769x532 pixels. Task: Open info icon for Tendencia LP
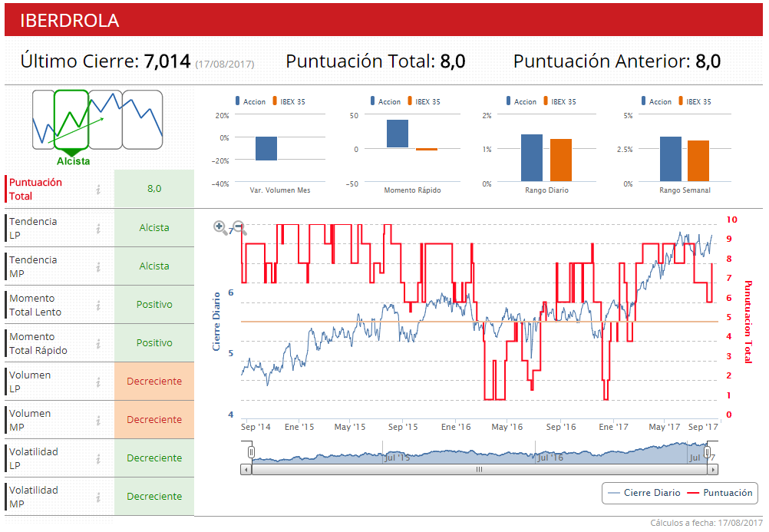pyautogui.click(x=98, y=228)
